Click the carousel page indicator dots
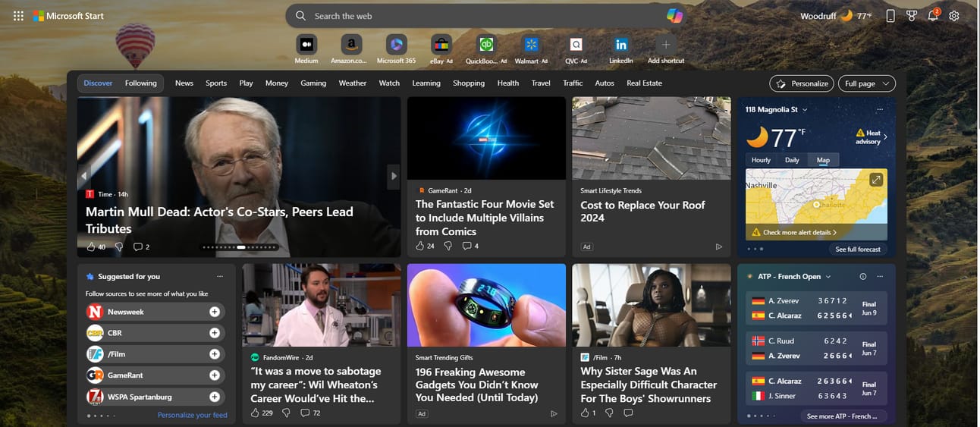 click(240, 246)
